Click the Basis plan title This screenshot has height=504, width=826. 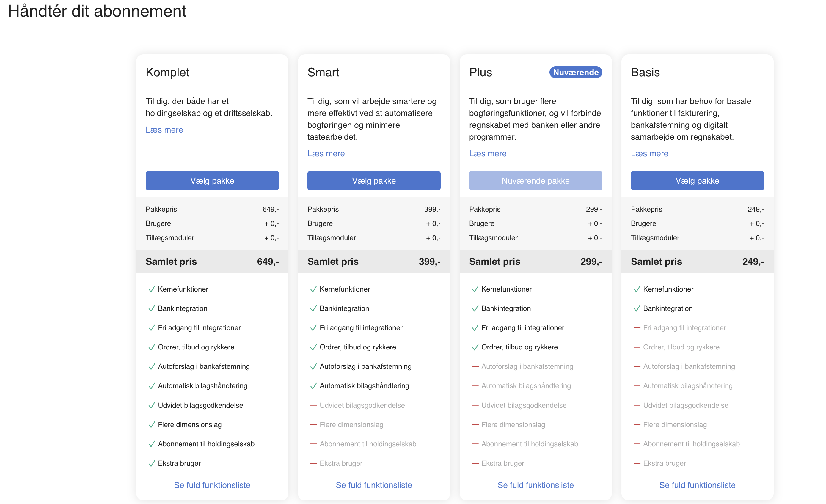point(645,73)
